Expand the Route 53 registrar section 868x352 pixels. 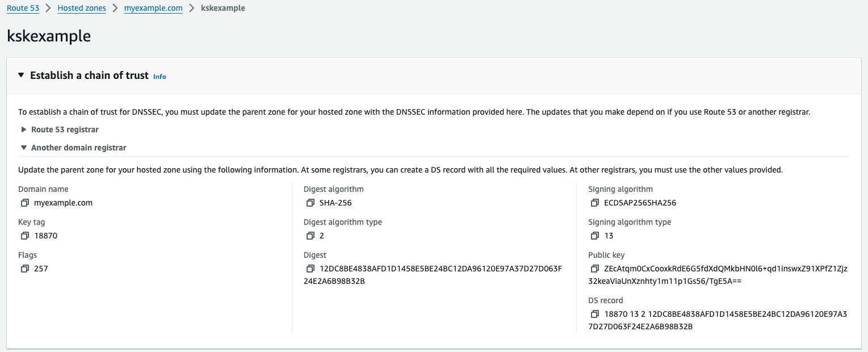(x=24, y=129)
